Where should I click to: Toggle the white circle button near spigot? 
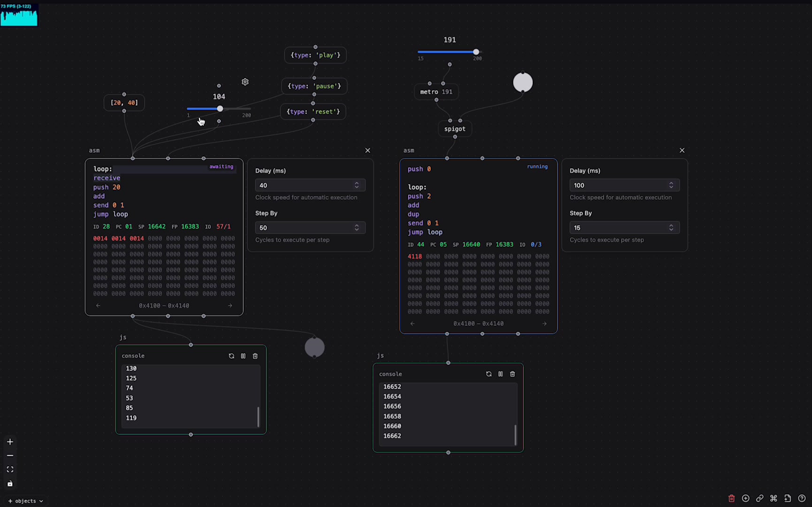[x=523, y=83]
